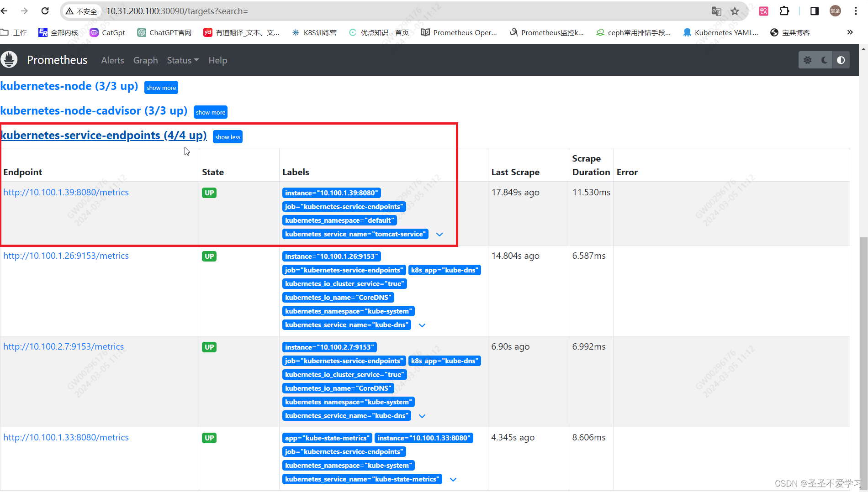Open endpoint http://10.100.1.39:8080/metrics
Screen dimensions: 868x492
(x=66, y=192)
